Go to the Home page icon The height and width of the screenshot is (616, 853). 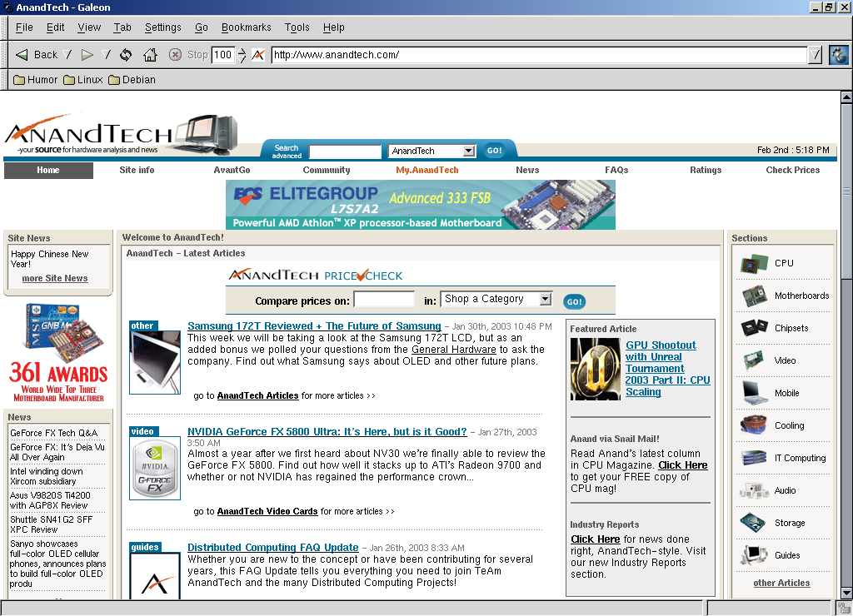pyautogui.click(x=150, y=54)
